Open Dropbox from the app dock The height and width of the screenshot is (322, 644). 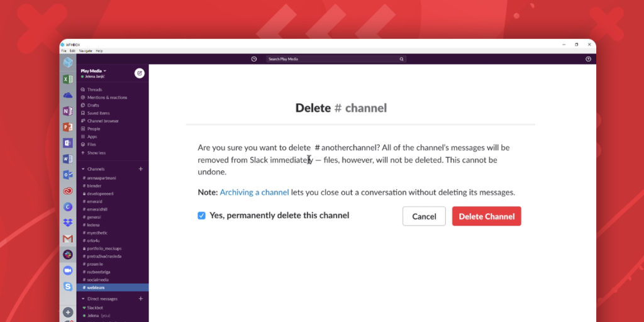[x=68, y=223]
